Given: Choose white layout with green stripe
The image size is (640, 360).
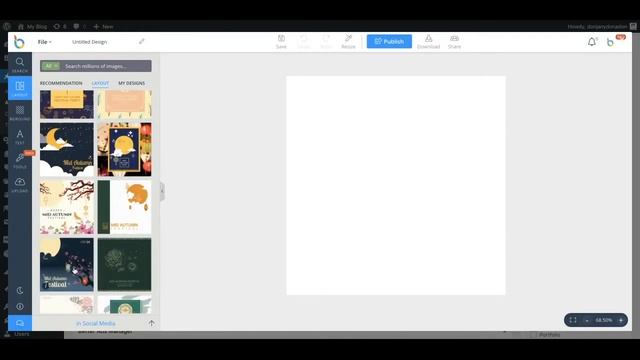Looking at the screenshot, I should pyautogui.click(x=124, y=207).
